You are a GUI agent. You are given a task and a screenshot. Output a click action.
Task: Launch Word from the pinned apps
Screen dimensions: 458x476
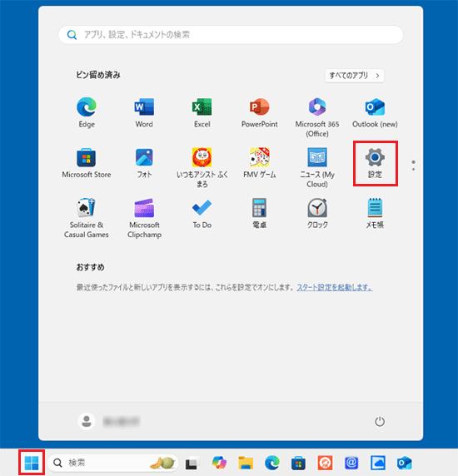tap(144, 112)
